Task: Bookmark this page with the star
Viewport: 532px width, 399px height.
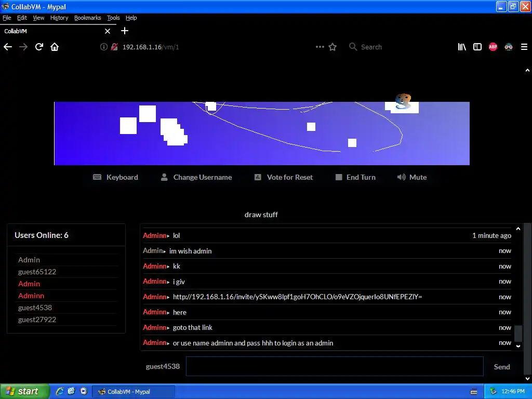Action: (332, 47)
